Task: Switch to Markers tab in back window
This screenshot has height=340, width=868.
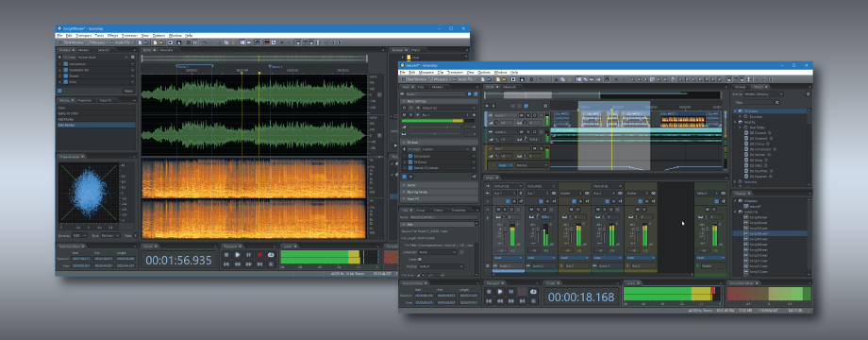Action: click(84, 50)
